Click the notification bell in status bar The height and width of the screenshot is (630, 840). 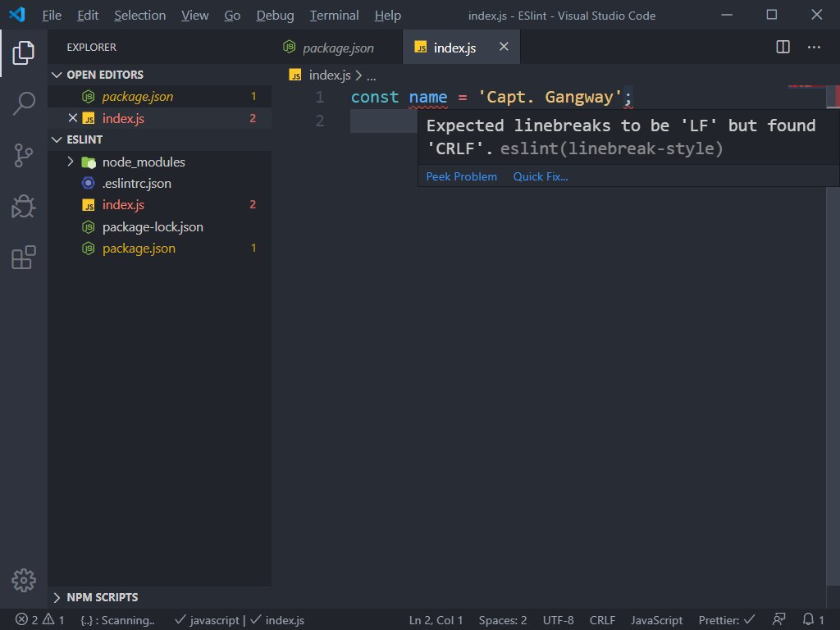tap(812, 620)
